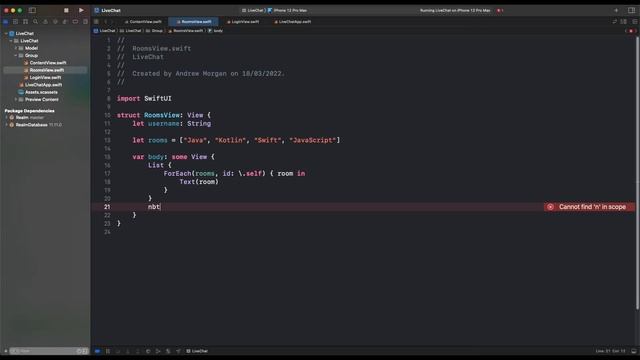Stop the running LiveChat app
This screenshot has height=360, width=640.
(x=66, y=10)
